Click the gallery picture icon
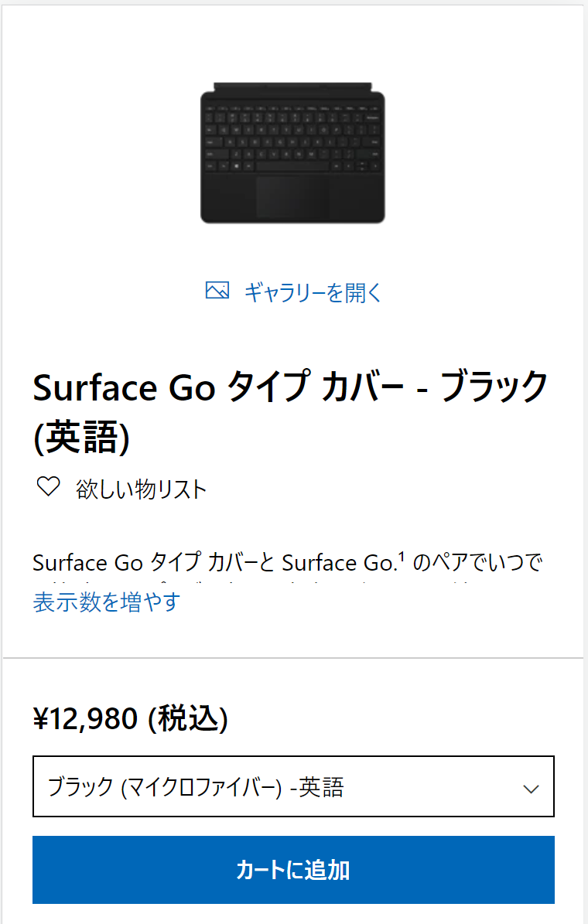 [217, 292]
